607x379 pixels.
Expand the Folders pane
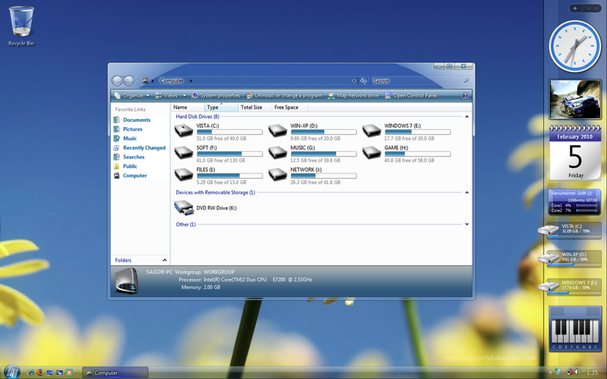click(165, 260)
